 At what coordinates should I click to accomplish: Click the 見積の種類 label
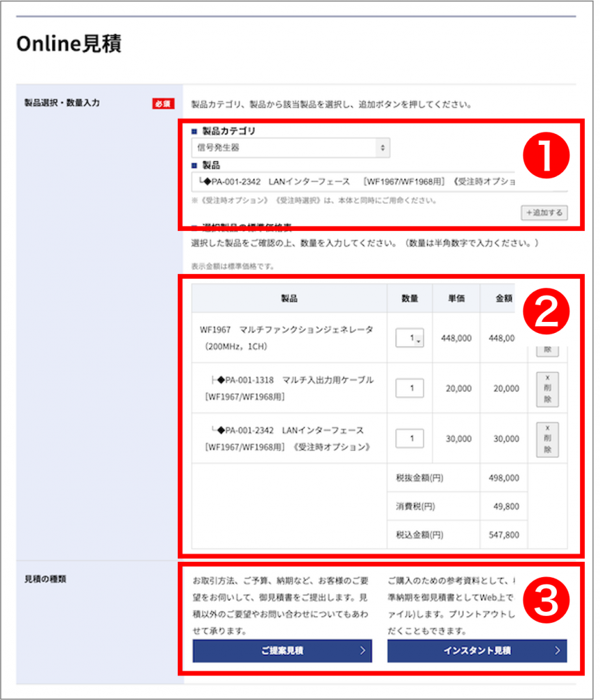point(45,579)
